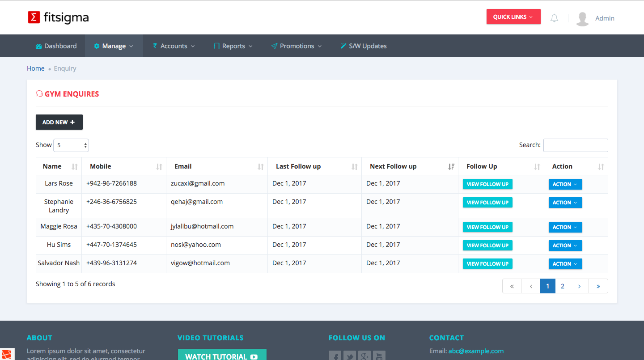Click the Add New button

point(59,123)
